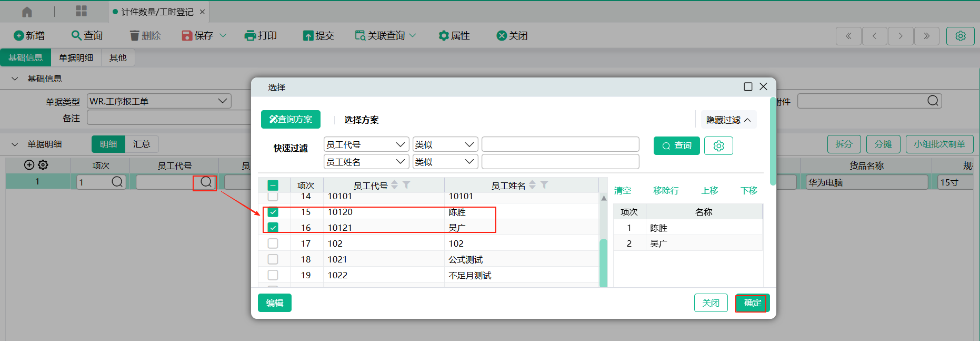Expand the 单据类型 WR.工序报工单 dropdown
Viewport: 980px width, 341px height.
click(223, 101)
